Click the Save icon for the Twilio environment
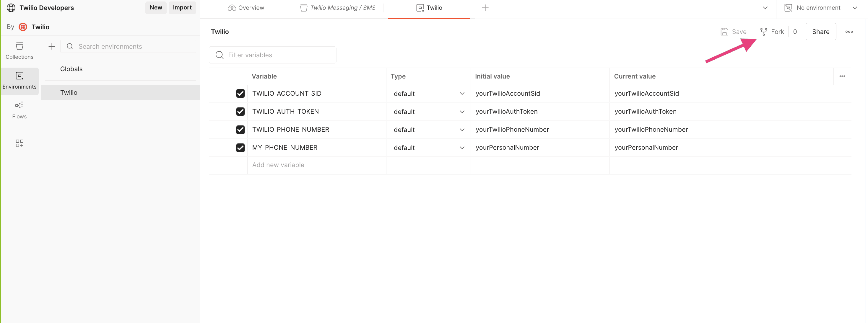Viewport: 868px width, 323px height. (x=725, y=31)
